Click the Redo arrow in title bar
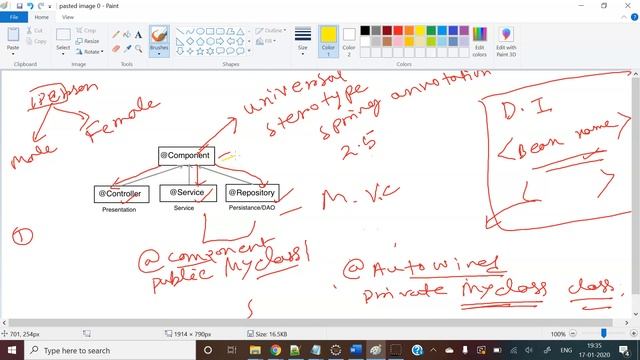Image resolution: width=640 pixels, height=360 pixels. point(40,6)
